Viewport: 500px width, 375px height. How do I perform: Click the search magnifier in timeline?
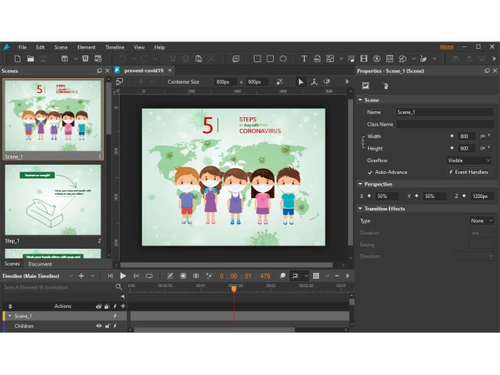pyautogui.click(x=118, y=287)
